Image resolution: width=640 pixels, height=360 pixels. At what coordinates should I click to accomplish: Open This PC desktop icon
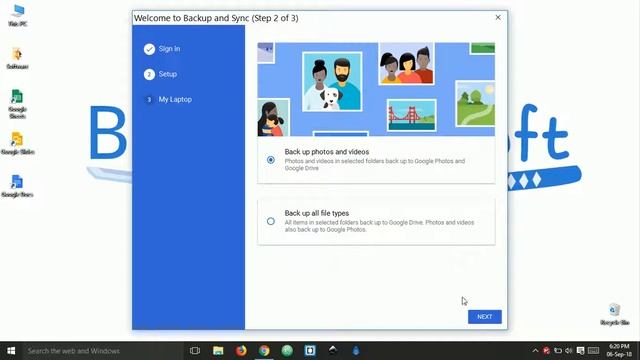[x=18, y=15]
